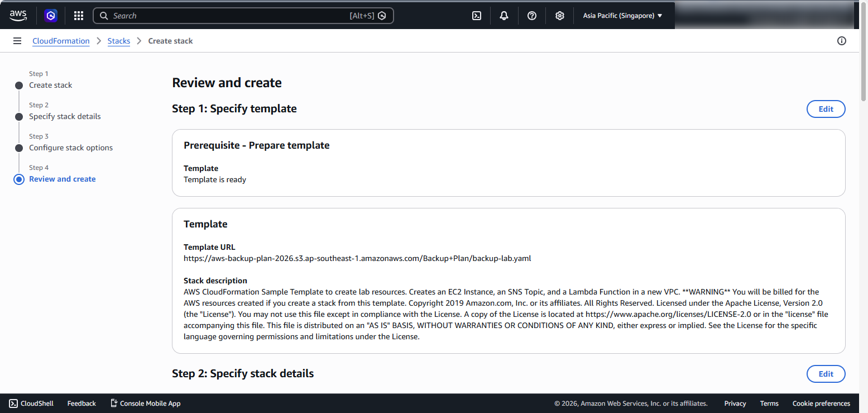Go to Stacks breadcrumb
Screen dimensions: 868x413
click(119, 41)
